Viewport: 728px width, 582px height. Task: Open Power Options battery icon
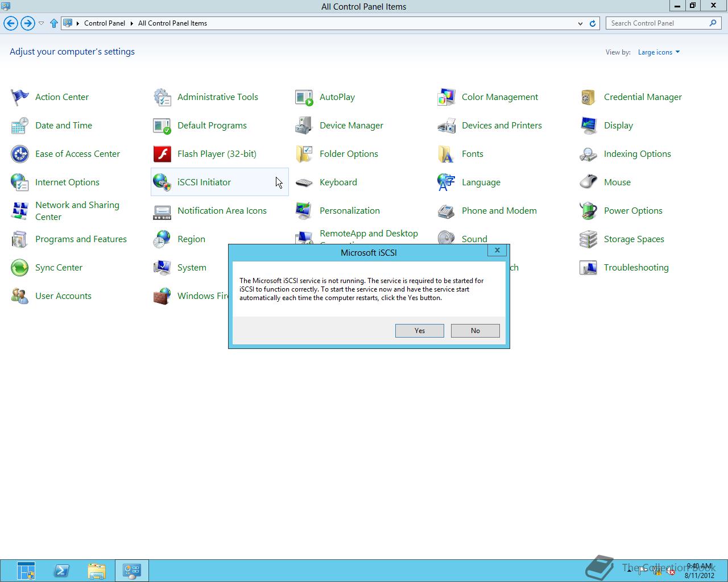pyautogui.click(x=589, y=211)
